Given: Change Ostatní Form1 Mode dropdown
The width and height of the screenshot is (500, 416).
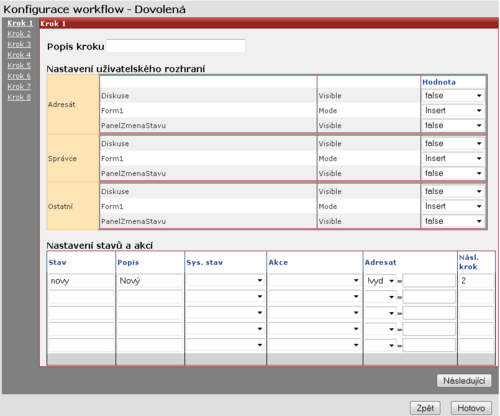Looking at the screenshot, I should click(453, 206).
